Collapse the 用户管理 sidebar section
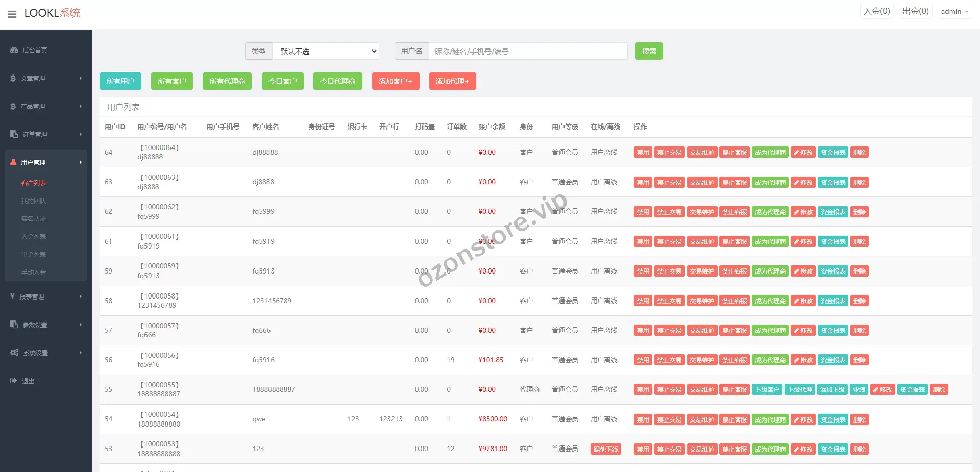980x472 pixels. (80, 162)
